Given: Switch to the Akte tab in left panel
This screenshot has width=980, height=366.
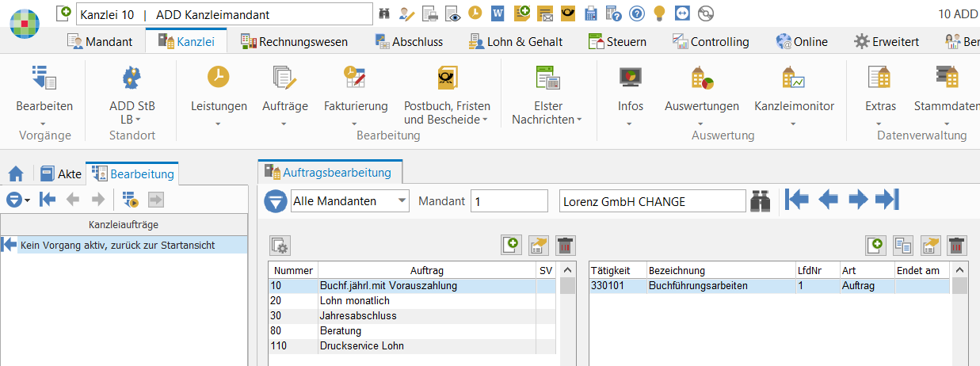Looking at the screenshot, I should pos(61,173).
